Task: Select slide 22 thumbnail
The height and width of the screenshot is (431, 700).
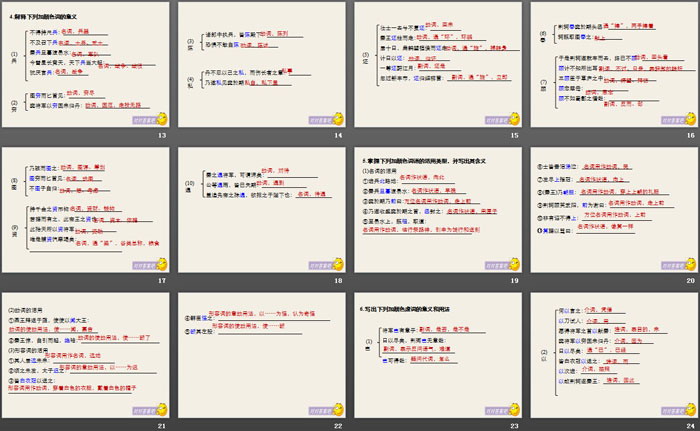Action: (x=262, y=356)
